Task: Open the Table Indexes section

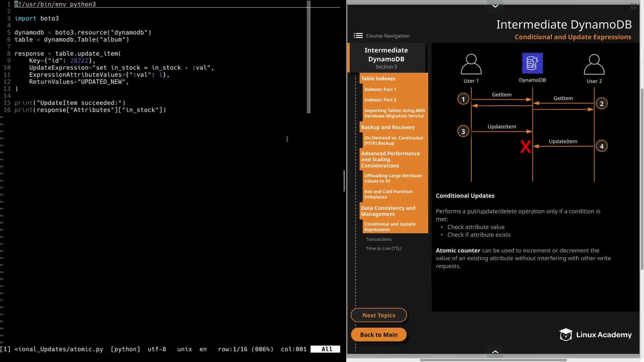Action: click(x=378, y=78)
